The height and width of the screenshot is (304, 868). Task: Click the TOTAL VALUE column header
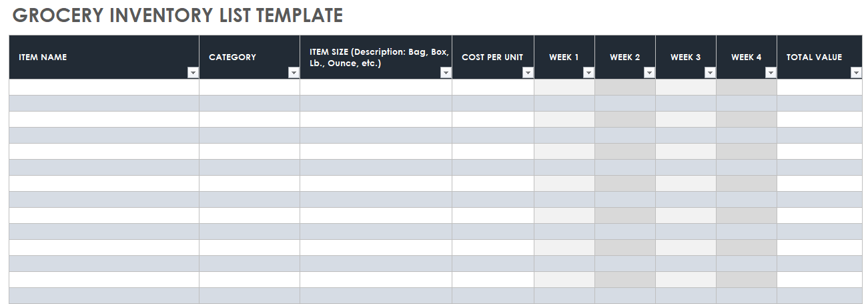click(x=814, y=57)
